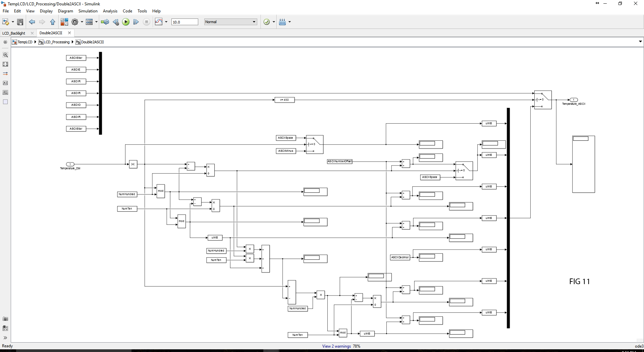Click the simulation stop time field

(185, 22)
